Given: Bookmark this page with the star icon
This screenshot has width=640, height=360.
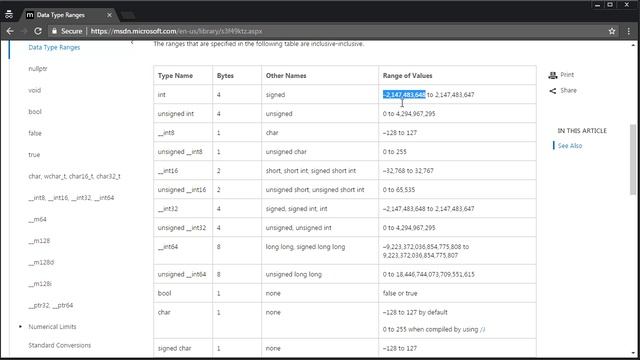Looking at the screenshot, I should pyautogui.click(x=611, y=31).
